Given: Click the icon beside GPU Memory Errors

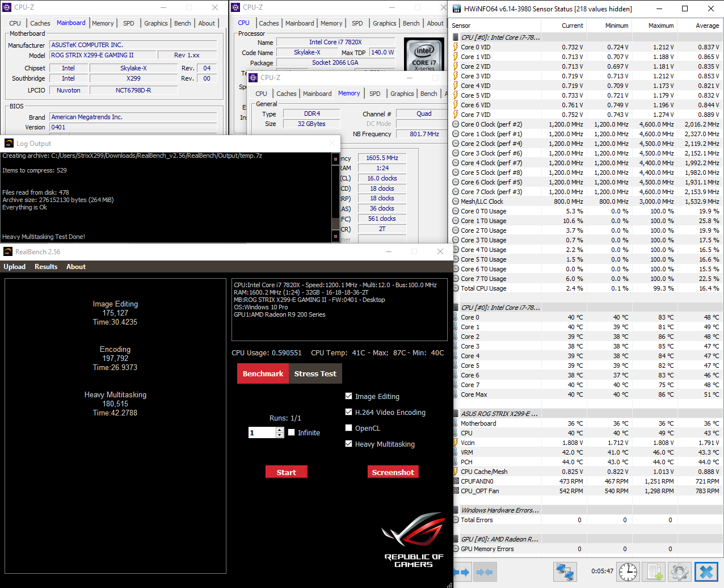Looking at the screenshot, I should click(x=456, y=549).
